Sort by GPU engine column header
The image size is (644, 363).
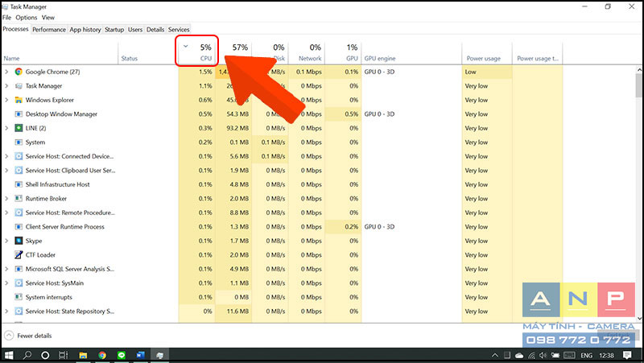tap(411, 52)
